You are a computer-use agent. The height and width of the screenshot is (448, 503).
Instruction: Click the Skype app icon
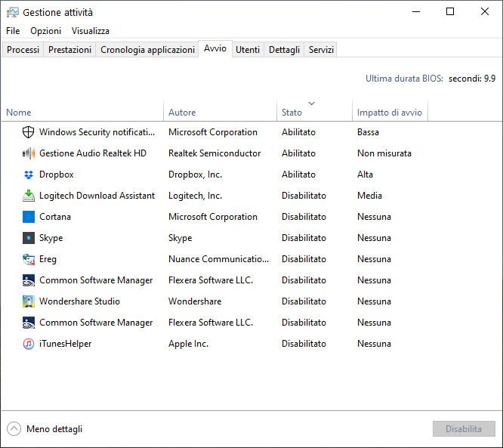[x=28, y=238]
